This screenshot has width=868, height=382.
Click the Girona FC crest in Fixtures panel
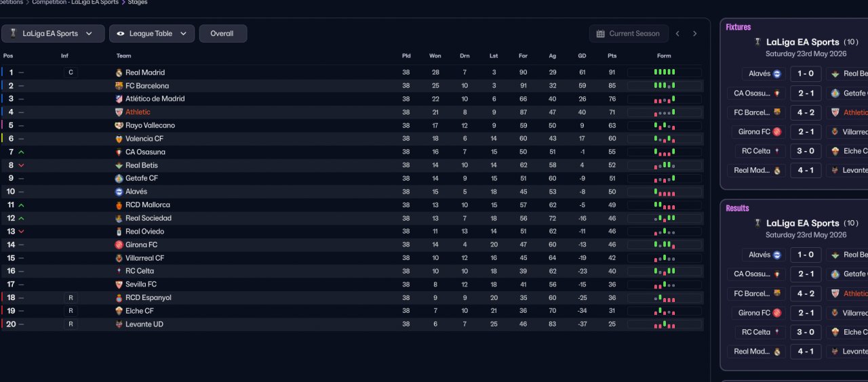click(777, 132)
